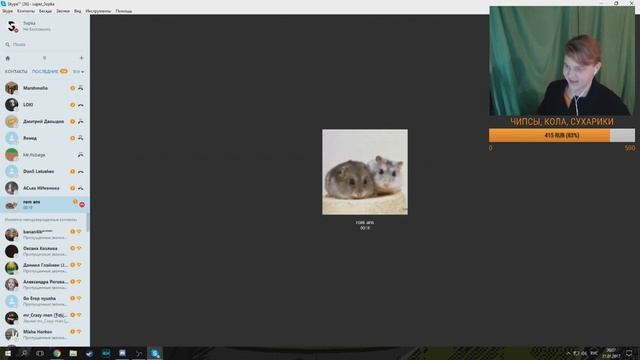Click the missed call icon for Misha Harkov

point(79,331)
